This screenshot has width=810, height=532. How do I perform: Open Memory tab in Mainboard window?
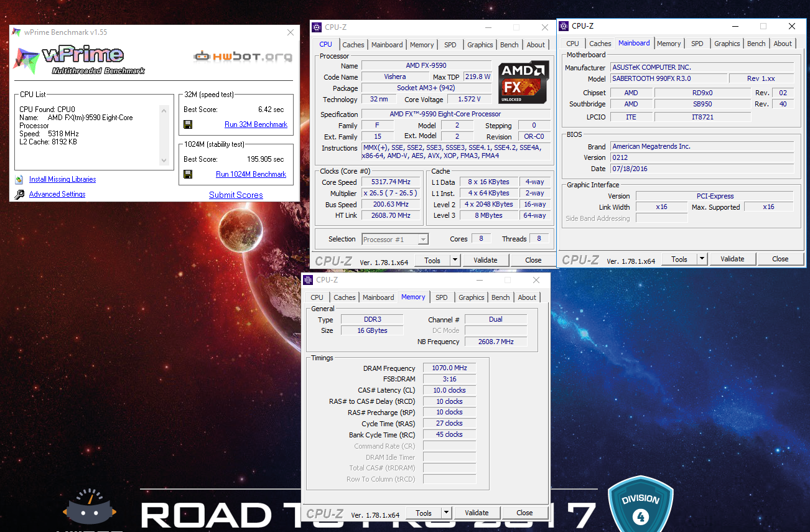pyautogui.click(x=669, y=44)
